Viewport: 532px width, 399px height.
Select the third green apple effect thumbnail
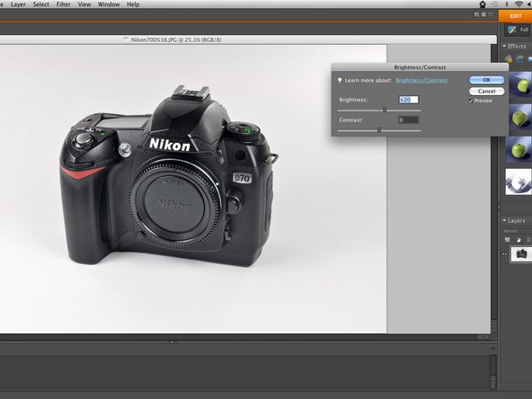point(519,149)
